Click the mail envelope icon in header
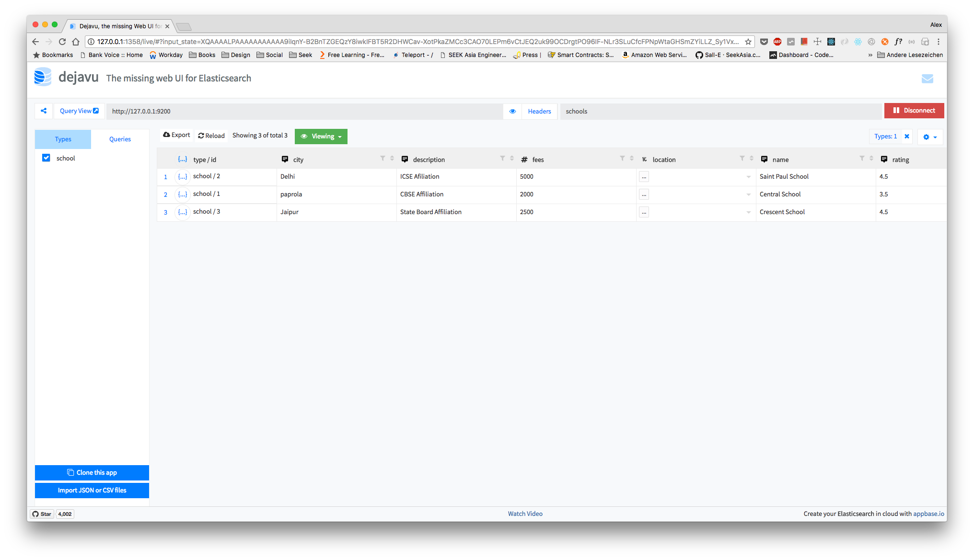This screenshot has height=560, width=974. [927, 79]
